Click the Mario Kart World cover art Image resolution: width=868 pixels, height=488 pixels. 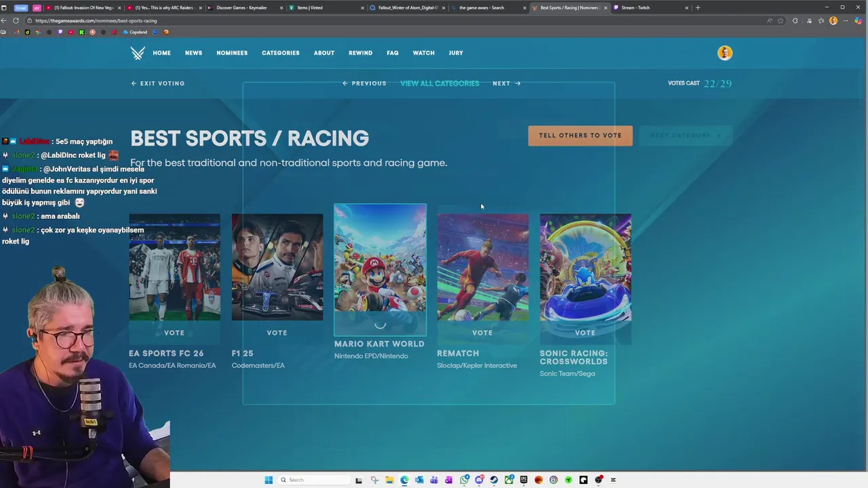380,269
